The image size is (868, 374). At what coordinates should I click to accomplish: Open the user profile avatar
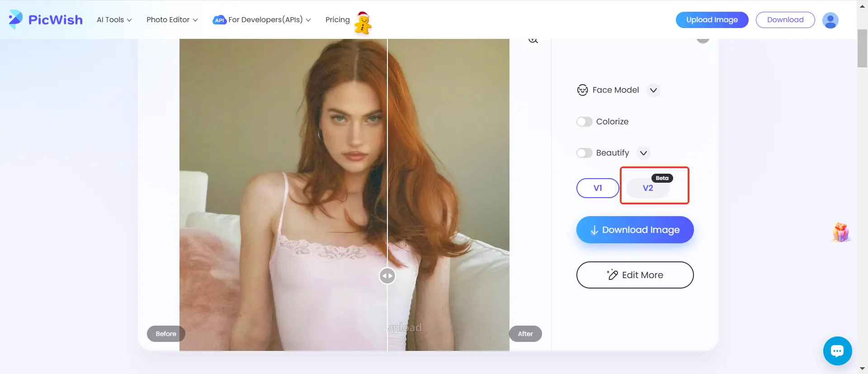point(830,20)
